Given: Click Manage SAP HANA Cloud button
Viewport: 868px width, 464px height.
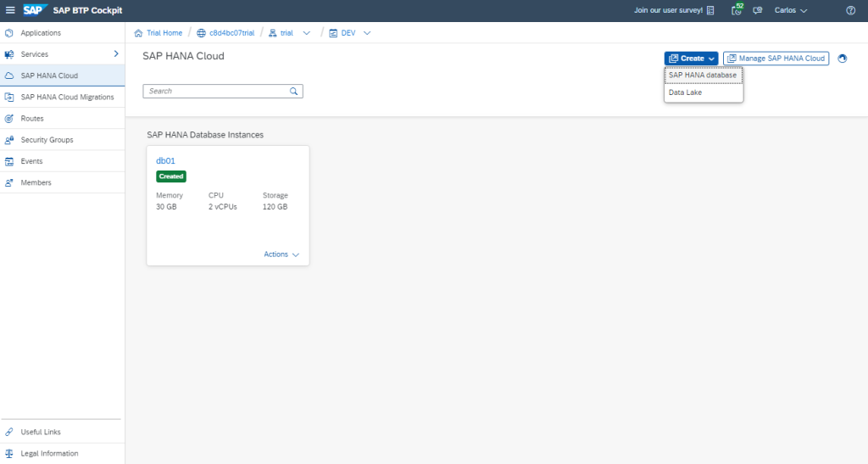Looking at the screenshot, I should tap(776, 59).
